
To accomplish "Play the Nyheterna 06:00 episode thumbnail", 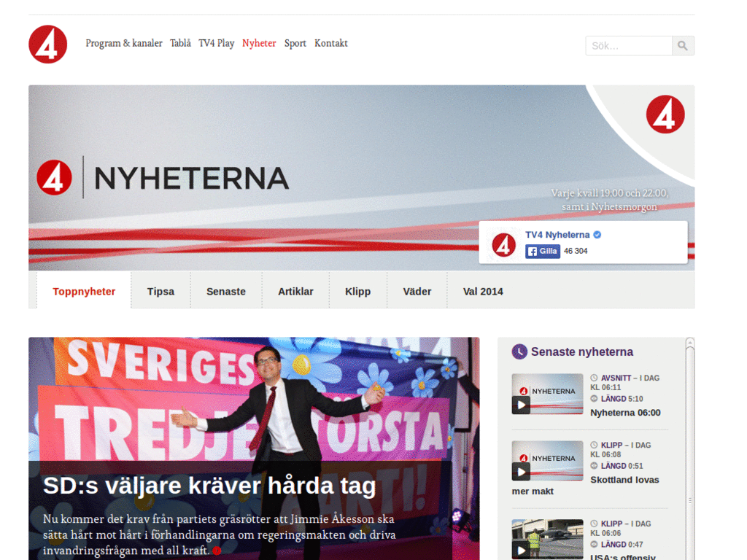I will pyautogui.click(x=547, y=394).
